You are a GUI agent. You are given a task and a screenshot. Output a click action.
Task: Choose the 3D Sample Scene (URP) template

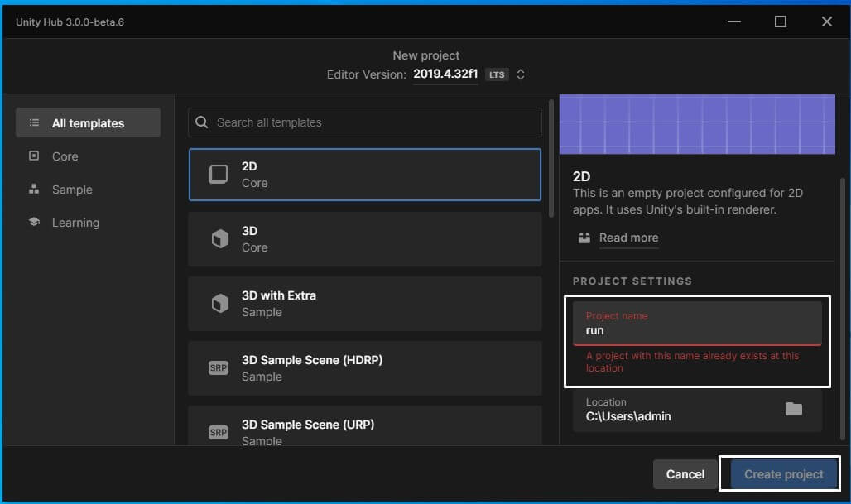click(x=365, y=426)
